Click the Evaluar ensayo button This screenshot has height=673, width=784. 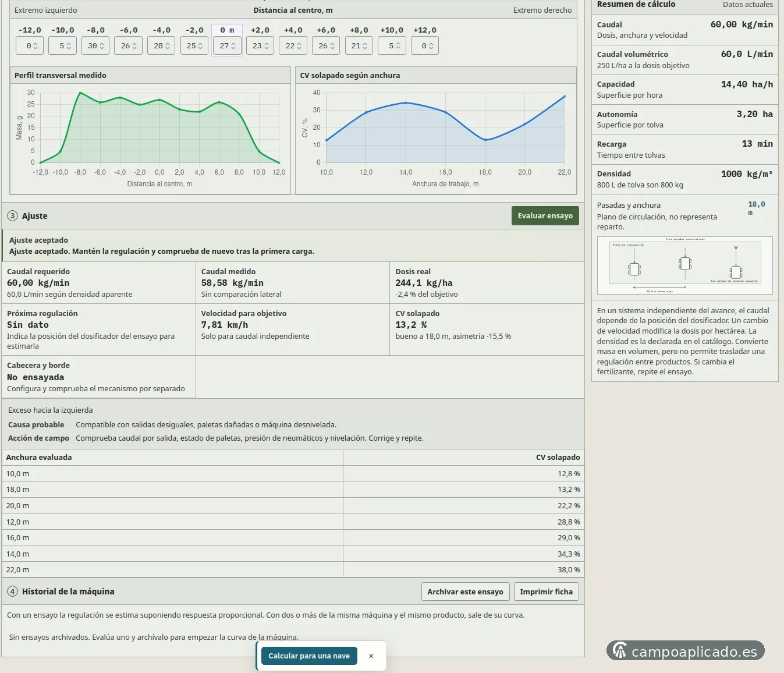pyautogui.click(x=545, y=216)
